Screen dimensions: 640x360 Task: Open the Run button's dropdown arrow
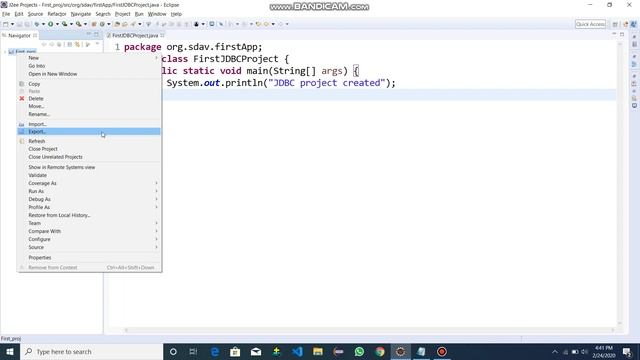57,24
